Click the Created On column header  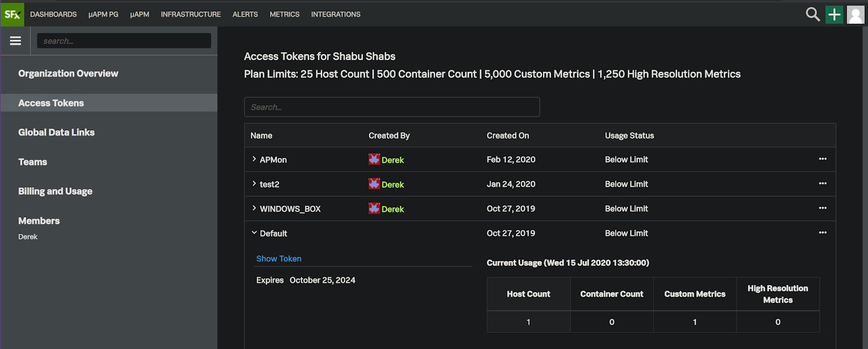[508, 135]
